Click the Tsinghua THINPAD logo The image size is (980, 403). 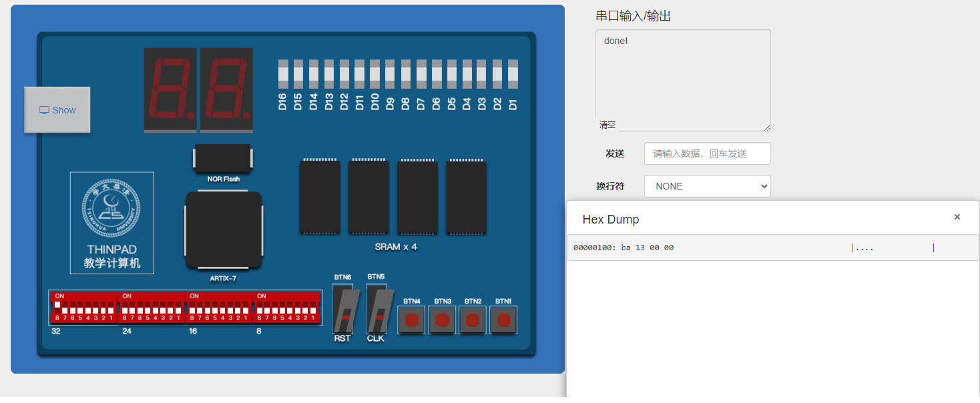tap(112, 222)
